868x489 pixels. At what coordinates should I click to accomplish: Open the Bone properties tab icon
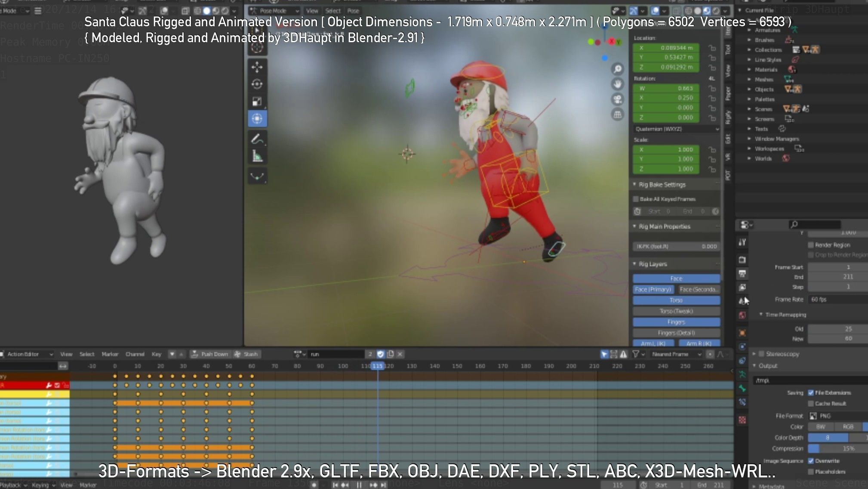[x=742, y=388]
